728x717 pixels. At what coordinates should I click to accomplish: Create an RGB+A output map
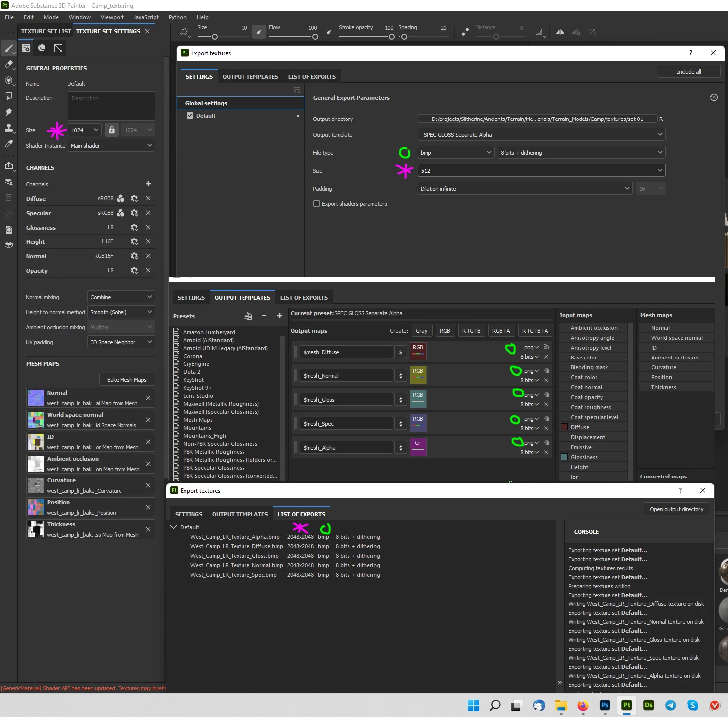click(x=501, y=331)
